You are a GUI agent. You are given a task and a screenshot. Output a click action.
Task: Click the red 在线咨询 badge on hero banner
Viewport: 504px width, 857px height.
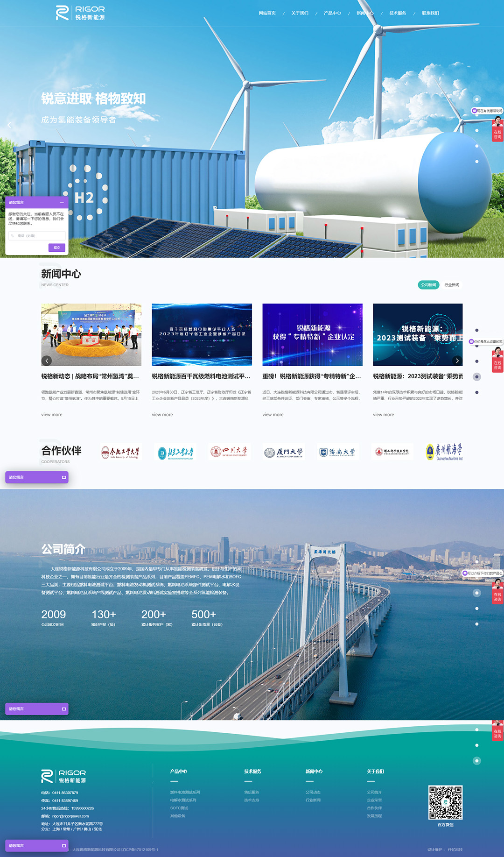[x=497, y=129]
